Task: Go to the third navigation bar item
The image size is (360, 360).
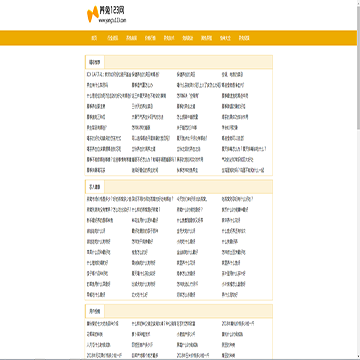Action: pos(132,38)
